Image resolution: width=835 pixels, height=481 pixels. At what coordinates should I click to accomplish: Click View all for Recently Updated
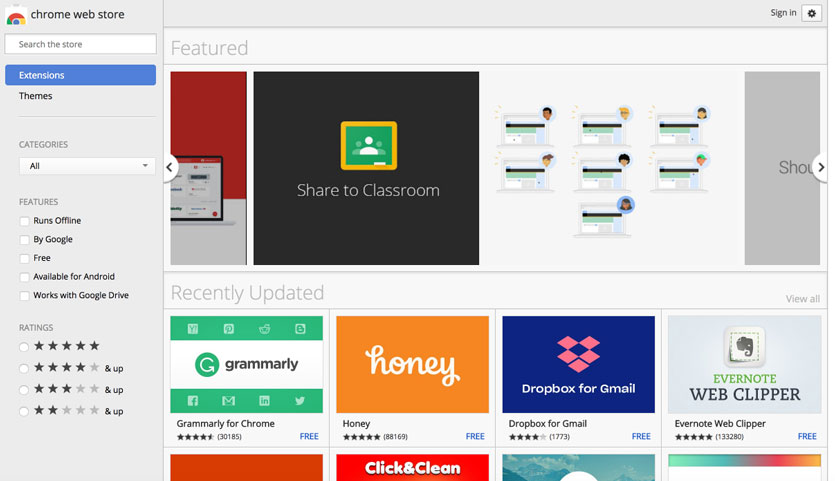pos(802,299)
